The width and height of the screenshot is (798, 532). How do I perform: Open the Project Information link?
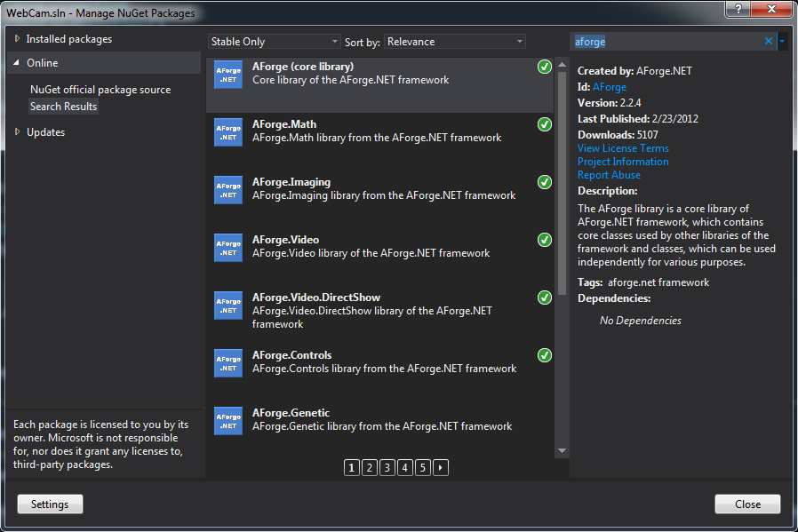[x=623, y=162]
